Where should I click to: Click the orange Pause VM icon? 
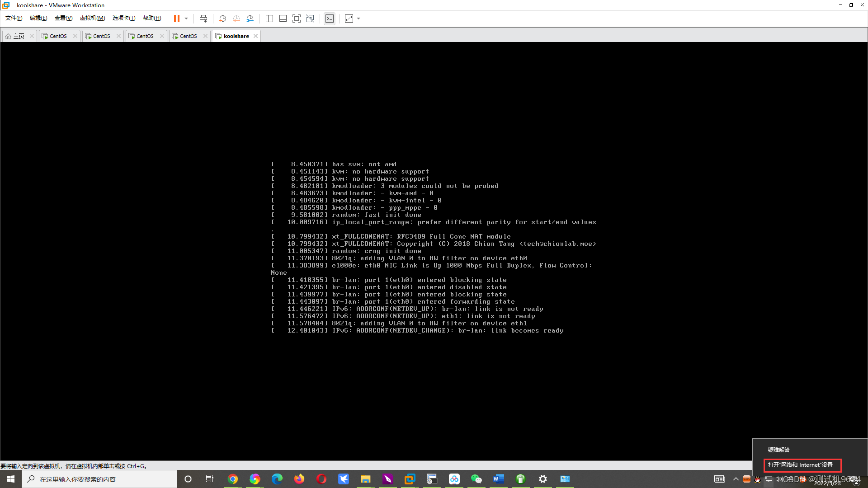[x=177, y=19]
